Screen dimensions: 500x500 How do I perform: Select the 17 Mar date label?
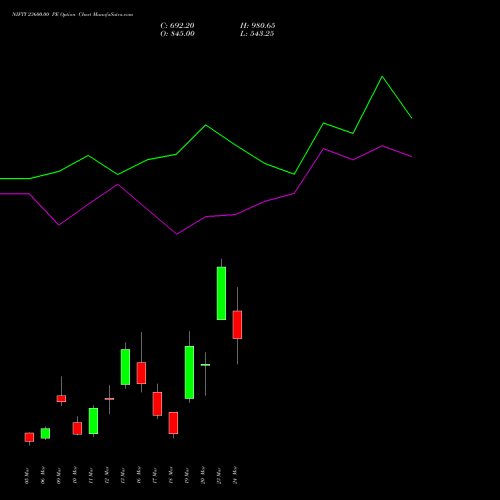pos(155,476)
